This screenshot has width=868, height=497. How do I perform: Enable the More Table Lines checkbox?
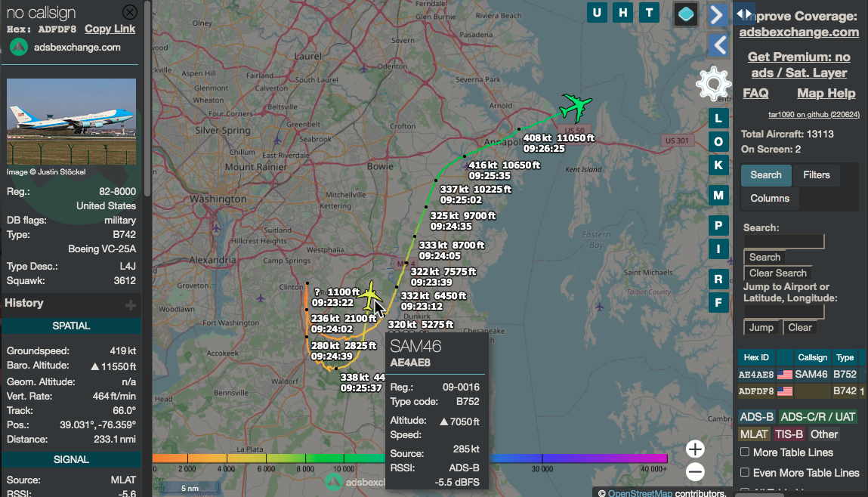tap(745, 452)
